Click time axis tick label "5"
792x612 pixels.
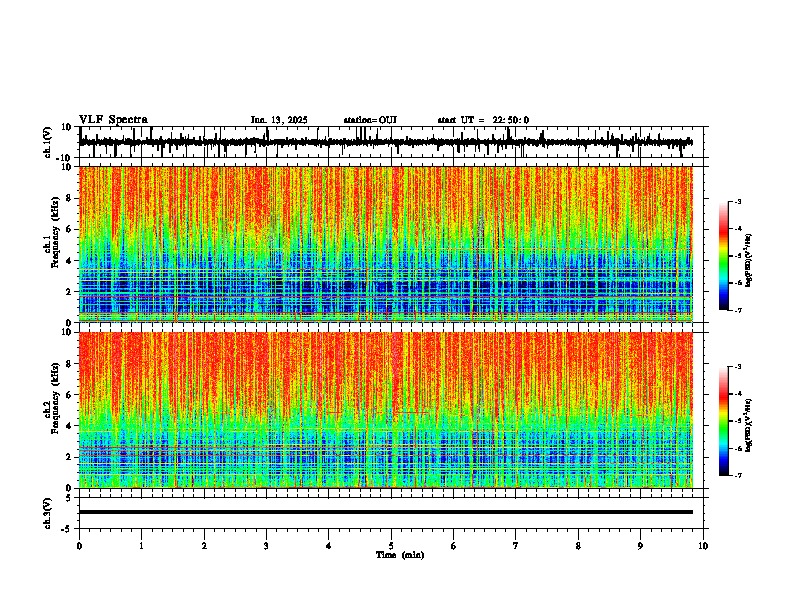[391, 546]
